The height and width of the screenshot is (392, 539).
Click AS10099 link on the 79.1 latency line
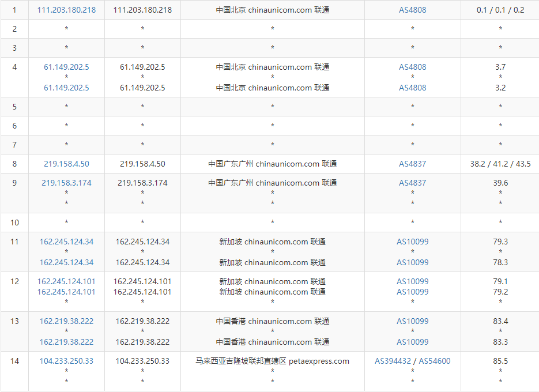coord(413,281)
